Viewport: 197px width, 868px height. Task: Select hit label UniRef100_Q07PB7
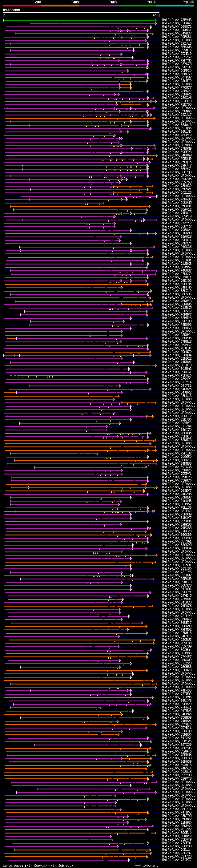177,78
